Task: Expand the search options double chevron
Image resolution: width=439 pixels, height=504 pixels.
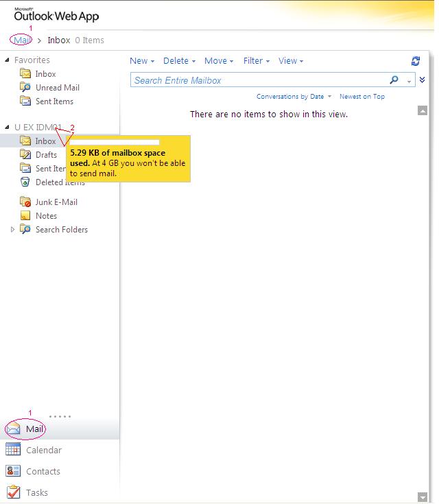Action: (422, 80)
